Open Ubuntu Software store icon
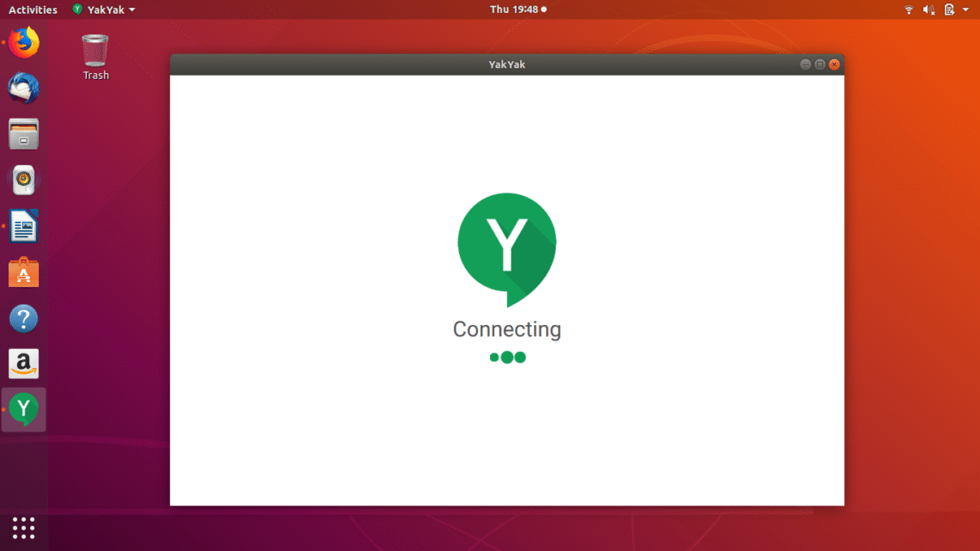 [x=24, y=273]
